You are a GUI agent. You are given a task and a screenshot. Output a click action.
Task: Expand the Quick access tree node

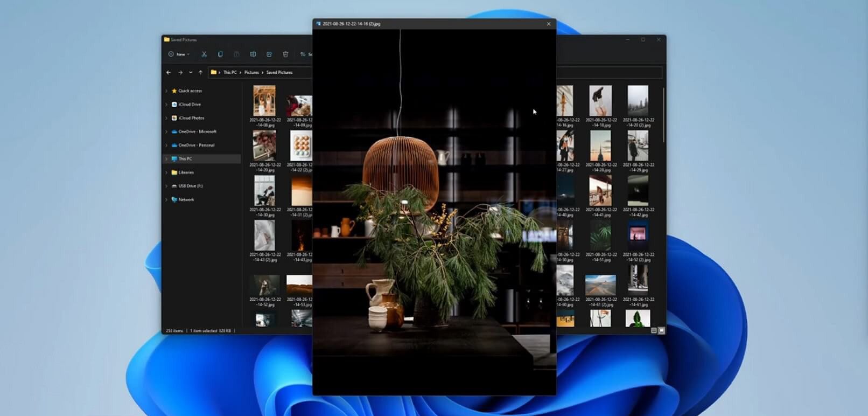pyautogui.click(x=166, y=91)
